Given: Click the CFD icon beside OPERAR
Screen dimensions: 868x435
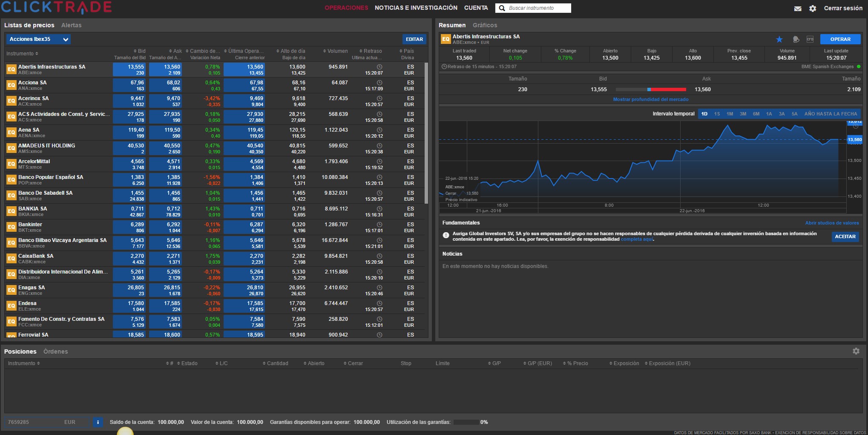Looking at the screenshot, I should (810, 39).
